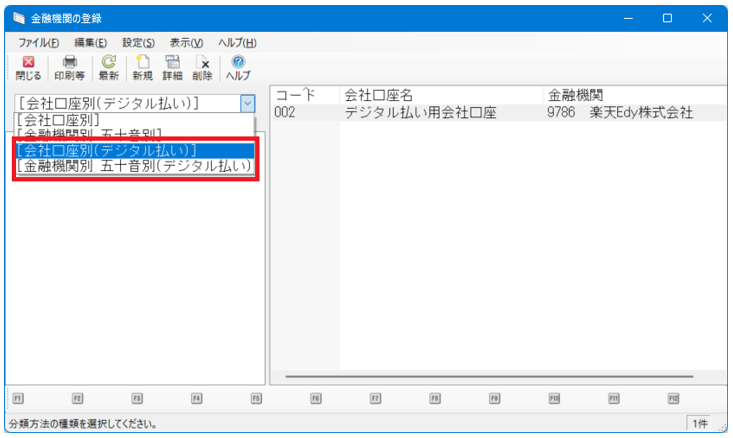Click the 1件 count in status bar
The width and height of the screenshot is (733, 438).
pos(700,424)
